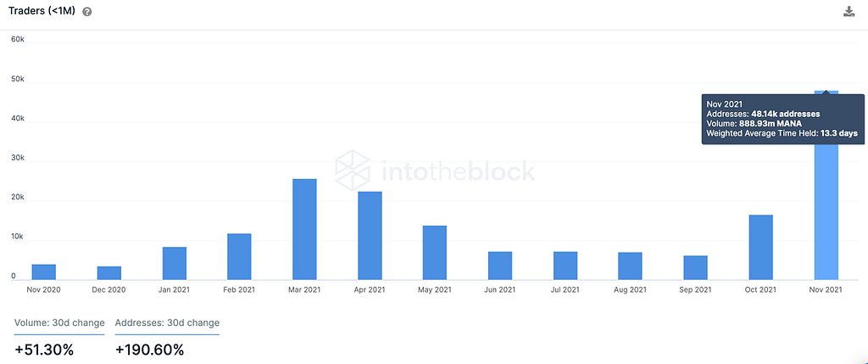
Task: Click the help question mark icon
Action: click(x=87, y=12)
